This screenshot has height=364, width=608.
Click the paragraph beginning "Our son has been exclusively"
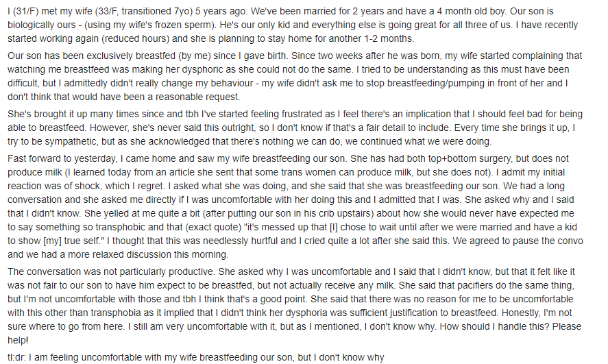pos(295,76)
